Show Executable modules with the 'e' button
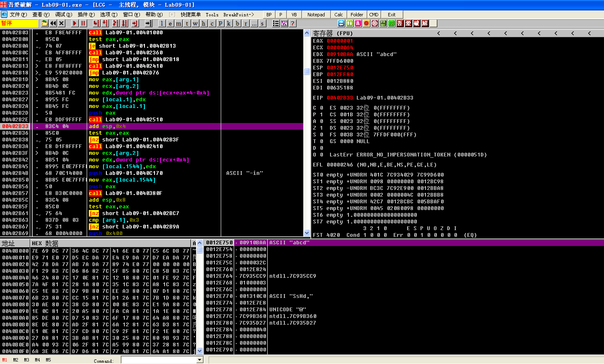Screen dimensions: 604x364 point(170,23)
